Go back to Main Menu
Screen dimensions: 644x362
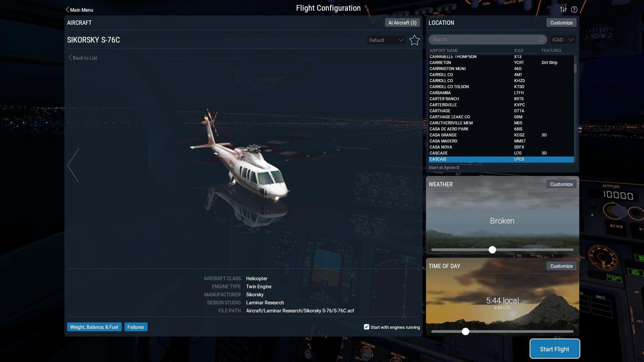[79, 10]
